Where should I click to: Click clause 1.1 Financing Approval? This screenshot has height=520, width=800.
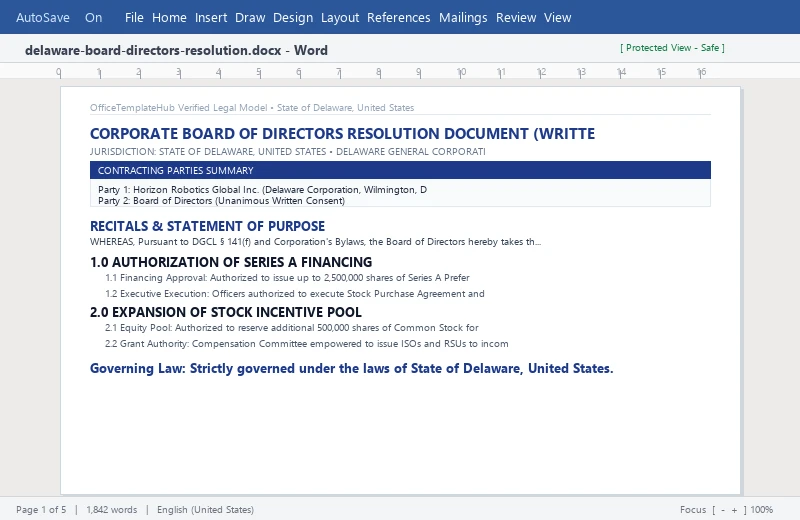point(287,278)
